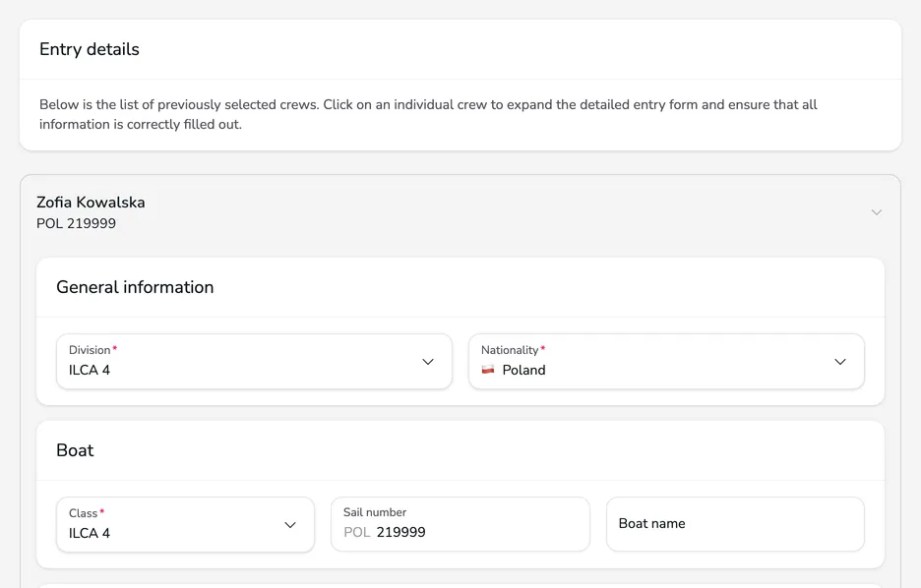Click the POL 219999 text under crew name
The width and height of the screenshot is (921, 588).
pos(77,223)
